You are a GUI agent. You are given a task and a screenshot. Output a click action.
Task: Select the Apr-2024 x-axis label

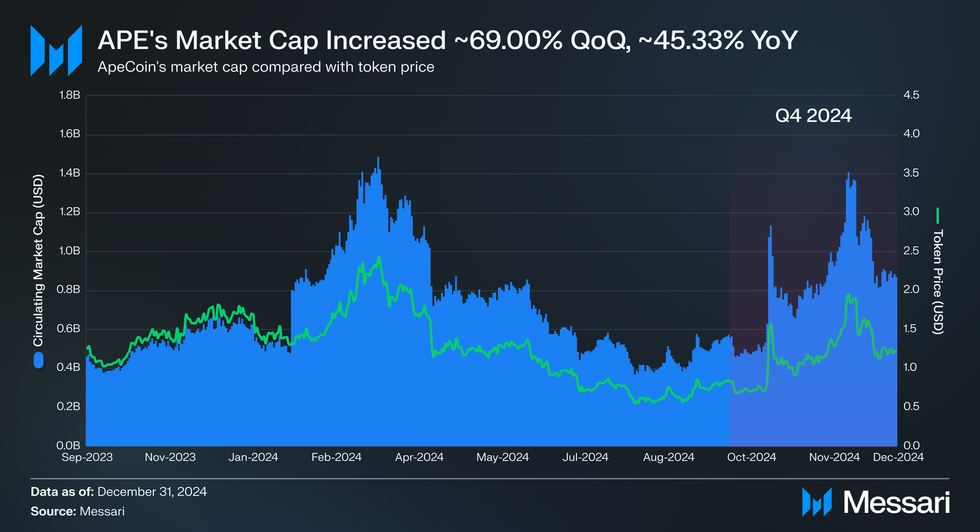[419, 457]
